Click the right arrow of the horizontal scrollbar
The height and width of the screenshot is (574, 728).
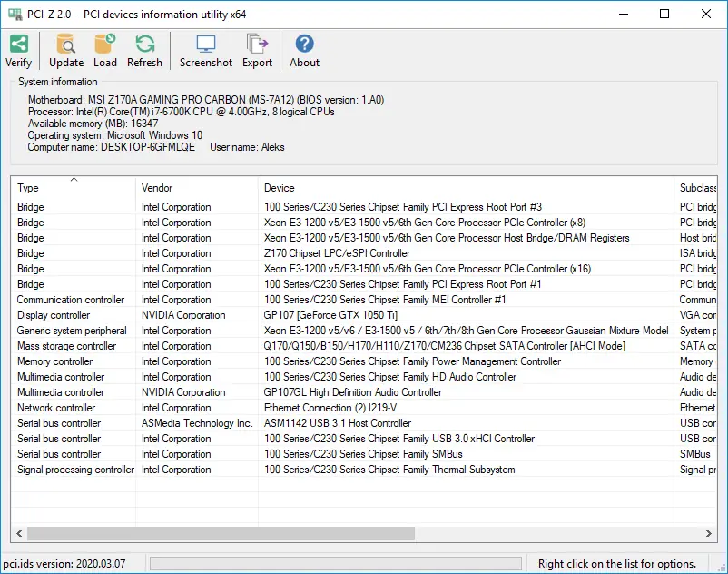[709, 534]
